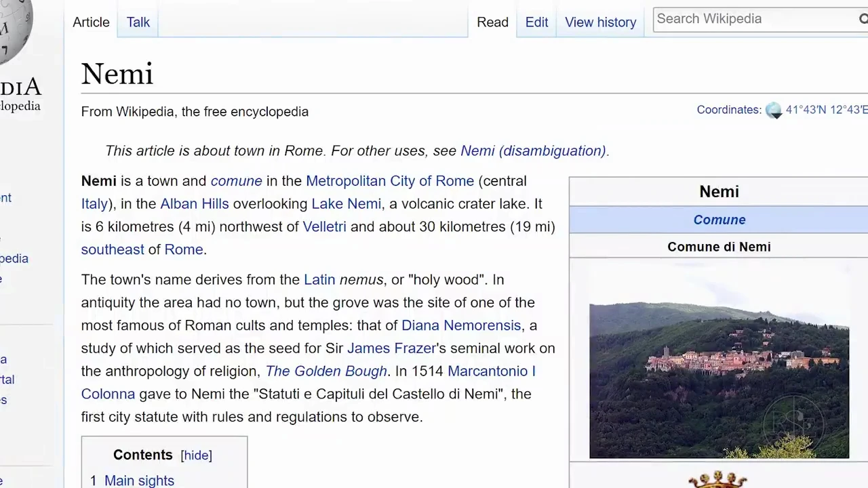Screen dimensions: 868x488
Task: Click the Nemi page heading
Action: pos(117,73)
